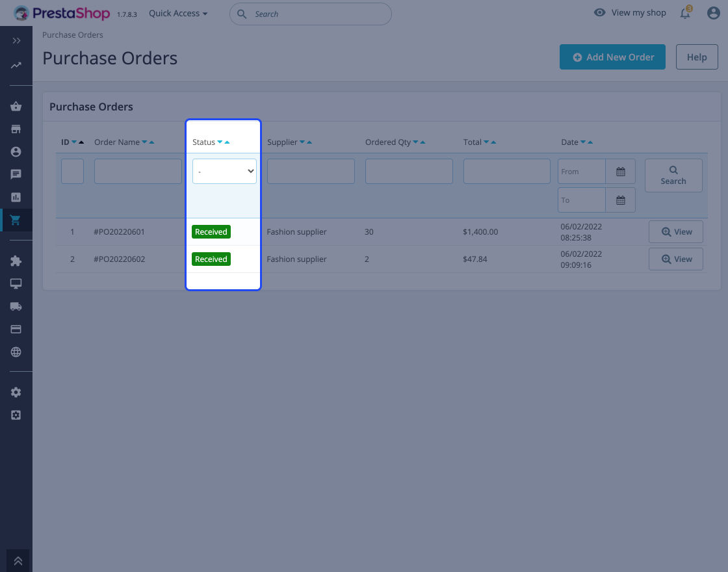Screen dimensions: 728x572
Task: Focus the Ordered Qty filter field
Action: pos(409,172)
